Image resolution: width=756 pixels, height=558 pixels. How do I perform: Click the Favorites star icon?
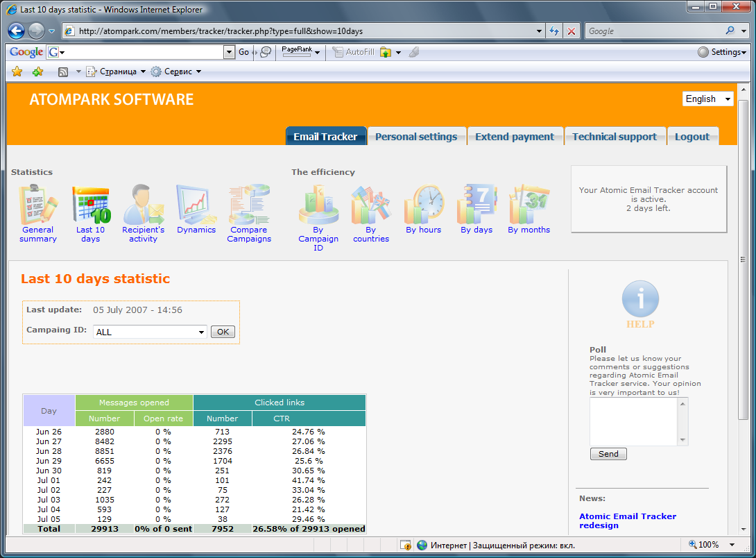[17, 72]
